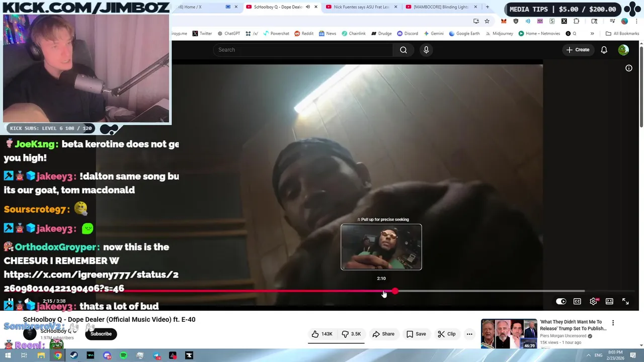Screen dimensions: 644x362
Task: Open the Create menu button
Action: 578,50
